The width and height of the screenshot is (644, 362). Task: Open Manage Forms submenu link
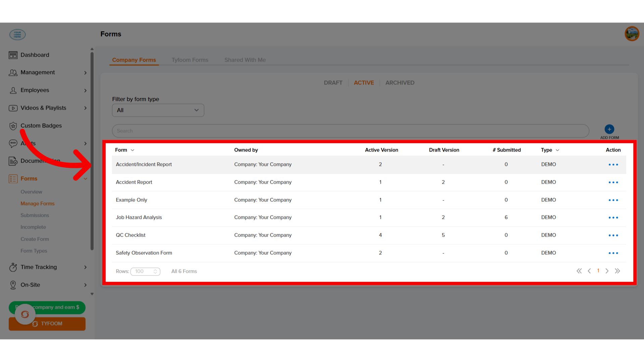(37, 203)
